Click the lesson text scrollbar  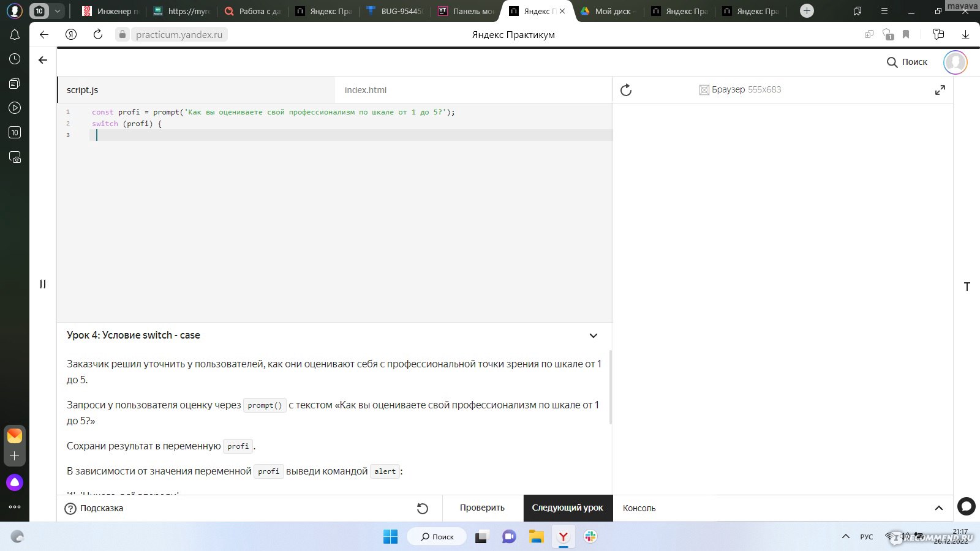pos(610,387)
